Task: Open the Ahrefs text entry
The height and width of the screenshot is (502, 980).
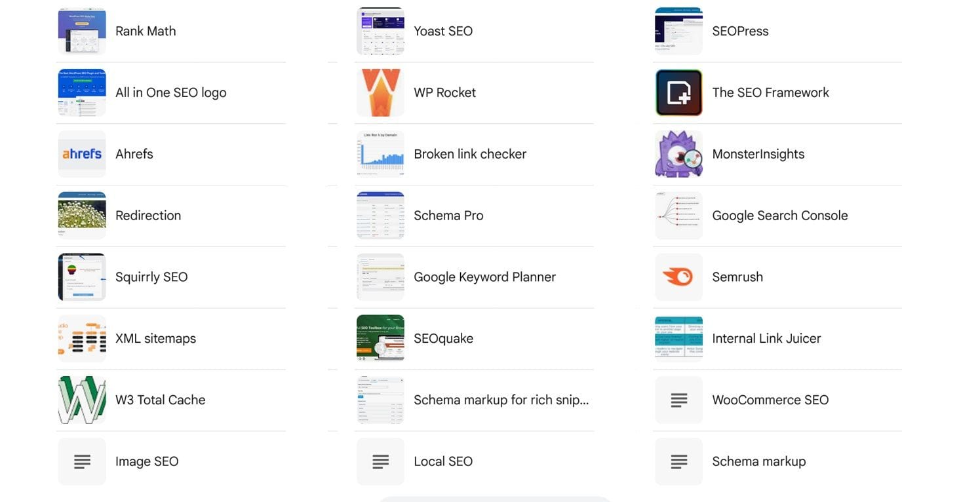Action: pyautogui.click(x=134, y=154)
